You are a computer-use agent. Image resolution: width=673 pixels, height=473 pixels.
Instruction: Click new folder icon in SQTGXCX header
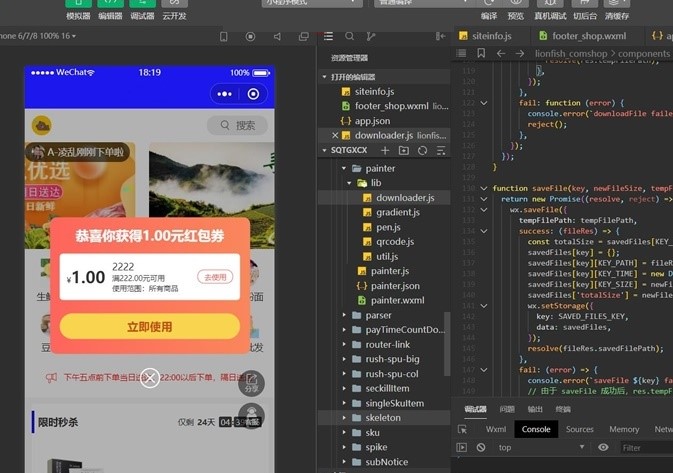pos(403,150)
